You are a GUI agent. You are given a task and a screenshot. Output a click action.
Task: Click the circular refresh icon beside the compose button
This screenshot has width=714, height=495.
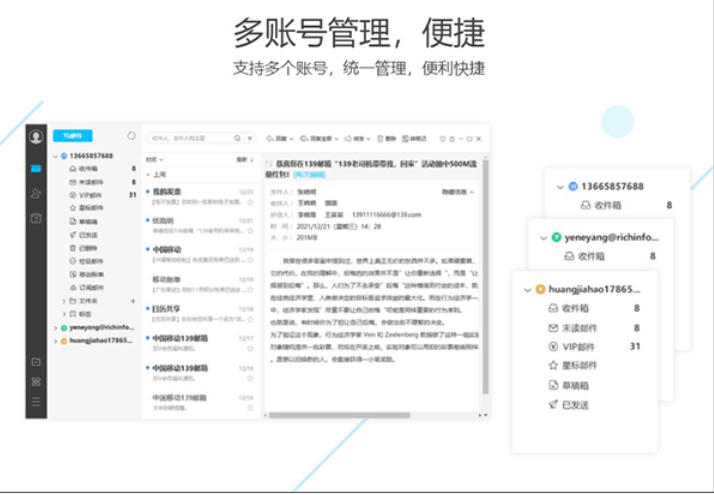point(131,136)
